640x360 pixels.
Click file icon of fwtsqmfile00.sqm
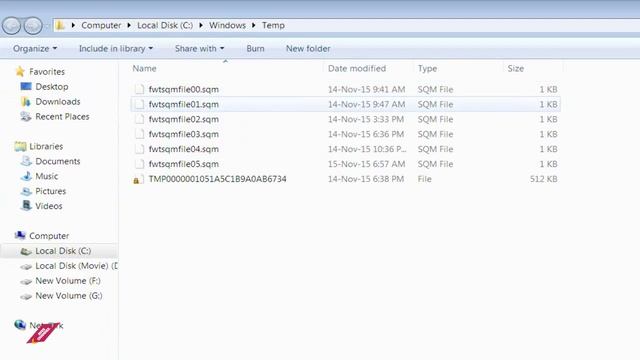[140, 89]
